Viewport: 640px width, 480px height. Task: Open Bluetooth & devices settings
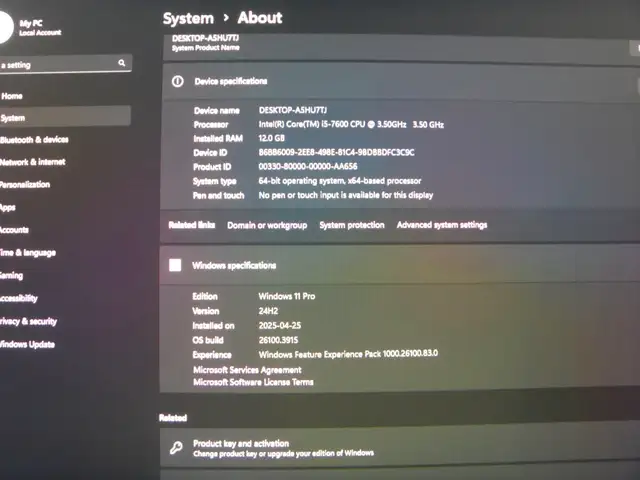pos(34,140)
